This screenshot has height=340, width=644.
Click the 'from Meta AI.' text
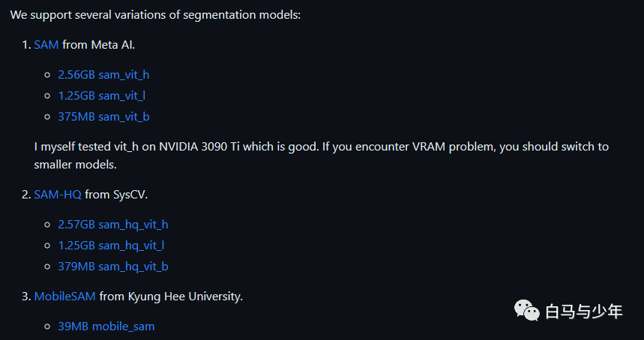(98, 45)
